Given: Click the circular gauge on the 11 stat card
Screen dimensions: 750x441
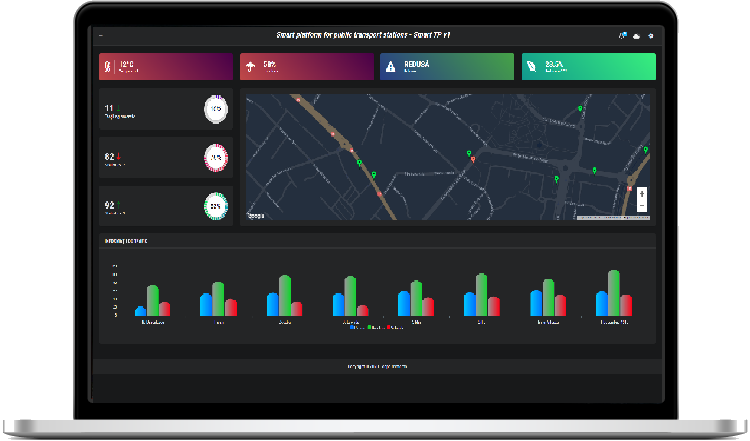Looking at the screenshot, I should coord(215,109).
